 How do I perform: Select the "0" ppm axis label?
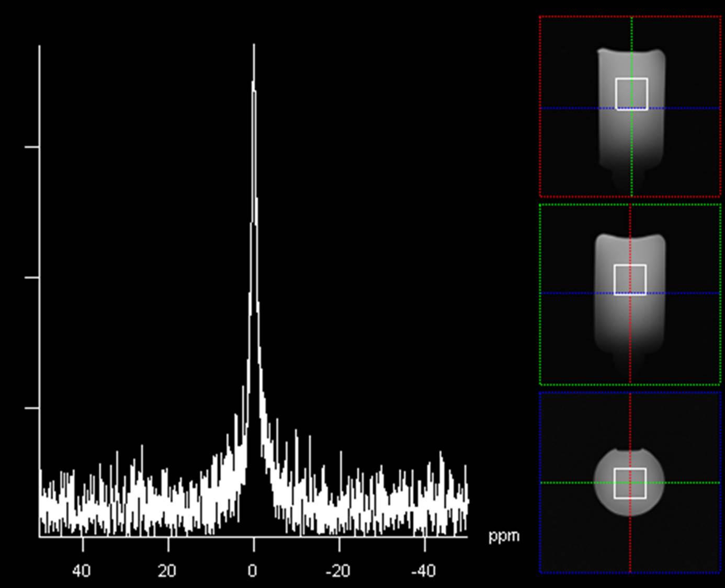253,571
